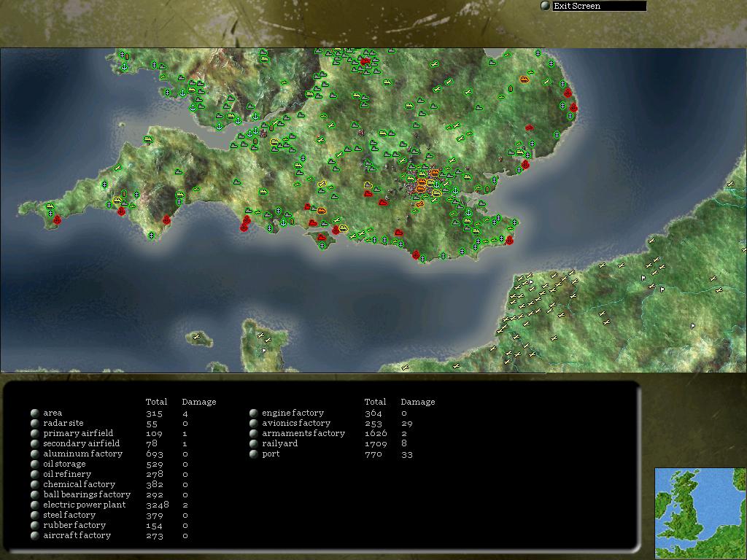The height and width of the screenshot is (560, 747).
Task: Open the British Isles minimap thumbnail
Action: (700, 513)
